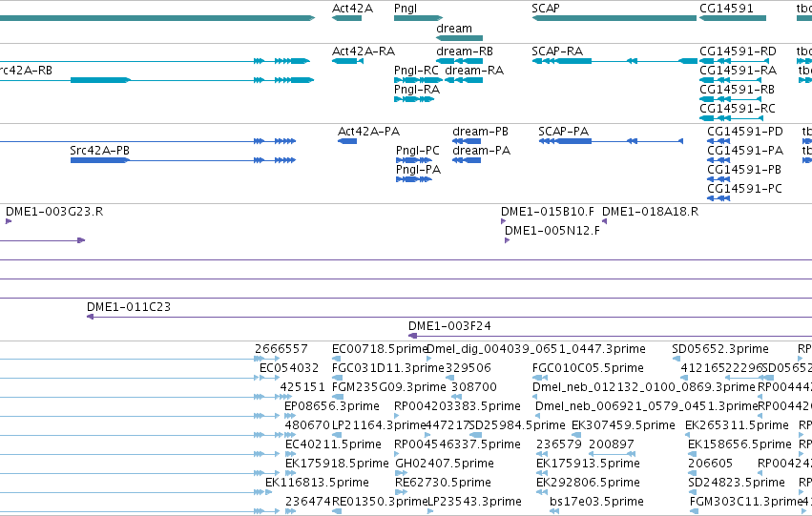Click the dream-PB protein label
The width and height of the screenshot is (812, 516).
[480, 132]
